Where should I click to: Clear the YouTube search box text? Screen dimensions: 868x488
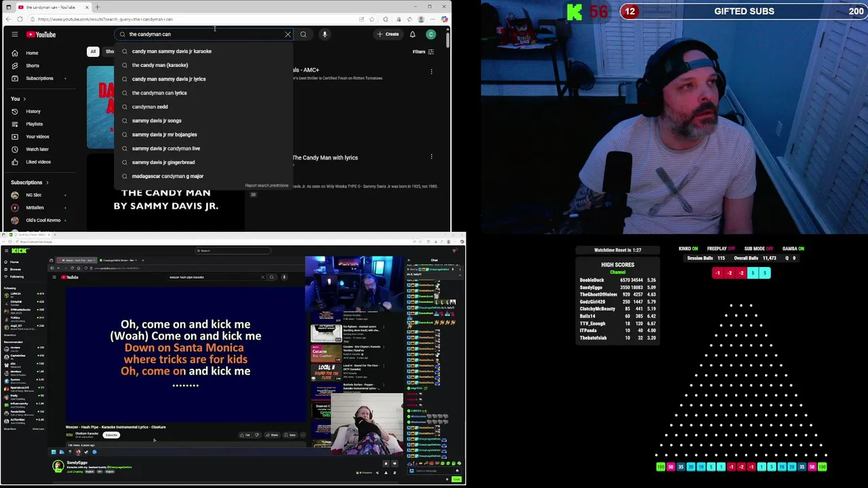[x=288, y=34]
